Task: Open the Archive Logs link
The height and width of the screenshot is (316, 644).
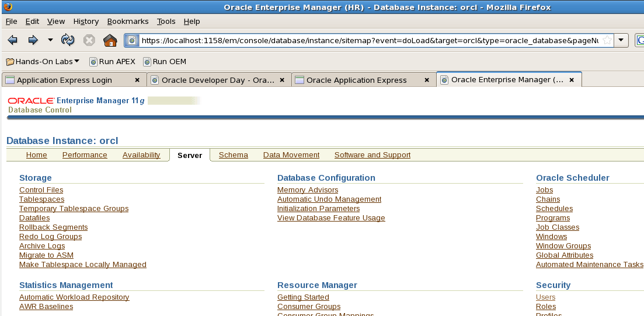Action: (x=42, y=246)
